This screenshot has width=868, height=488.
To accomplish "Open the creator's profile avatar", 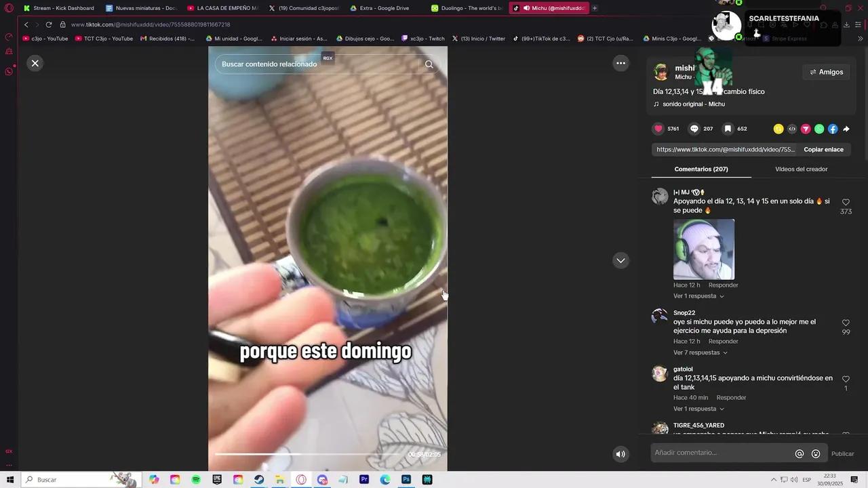I will click(x=661, y=72).
